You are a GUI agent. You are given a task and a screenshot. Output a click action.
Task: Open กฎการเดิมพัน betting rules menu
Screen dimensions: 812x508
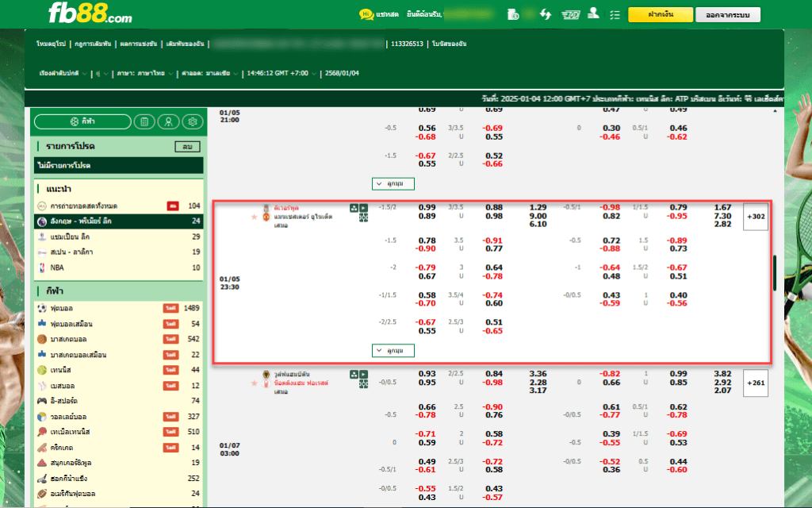(93, 44)
